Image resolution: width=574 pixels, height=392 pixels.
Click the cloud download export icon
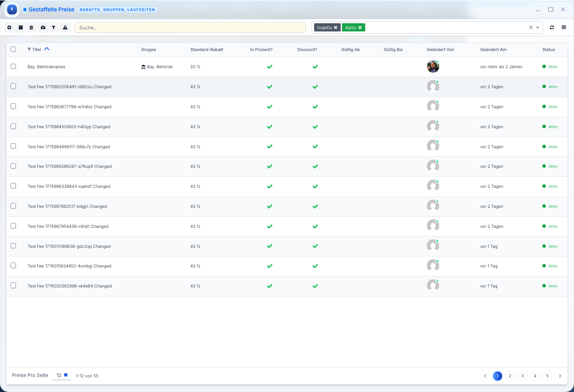pyautogui.click(x=43, y=27)
